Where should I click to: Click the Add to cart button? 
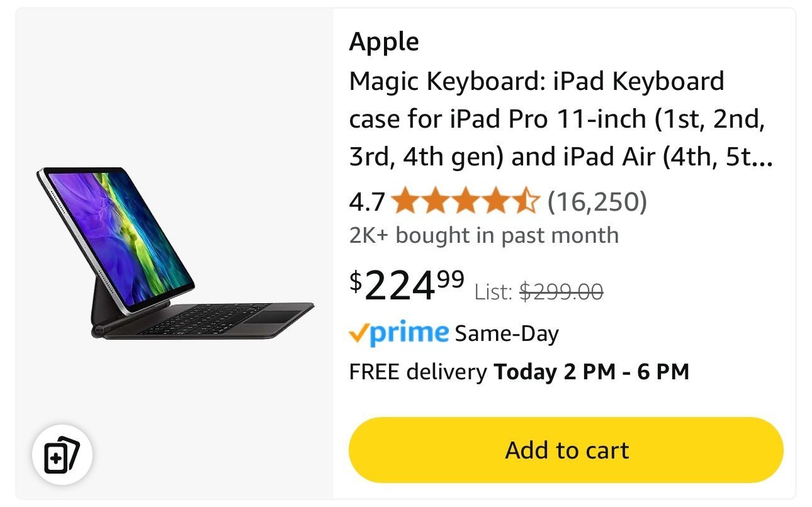pyautogui.click(x=567, y=450)
